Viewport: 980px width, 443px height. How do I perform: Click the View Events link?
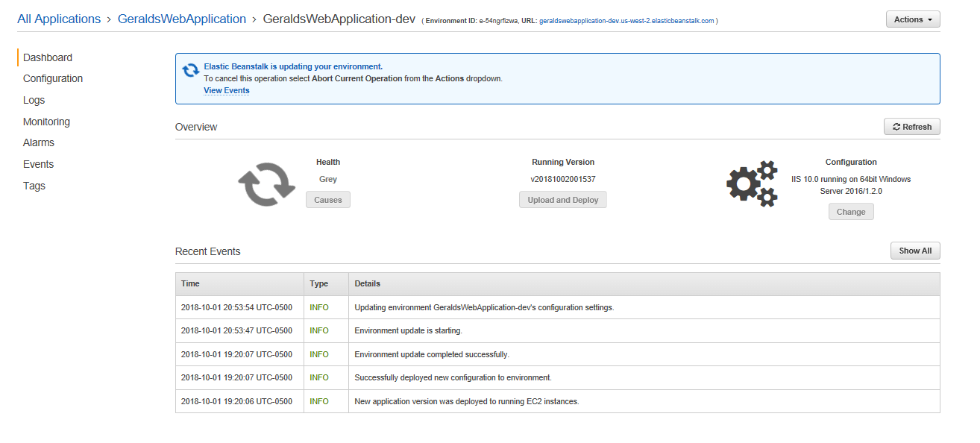227,90
